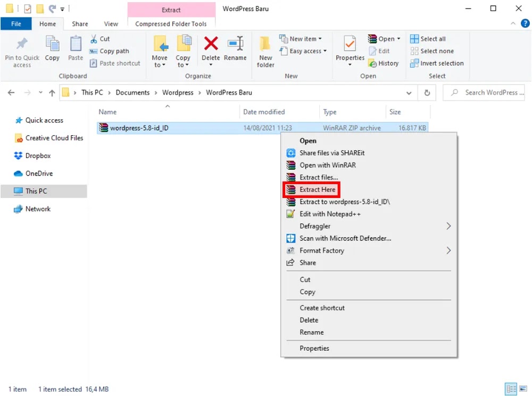Select the Home ribbon tab

47,24
